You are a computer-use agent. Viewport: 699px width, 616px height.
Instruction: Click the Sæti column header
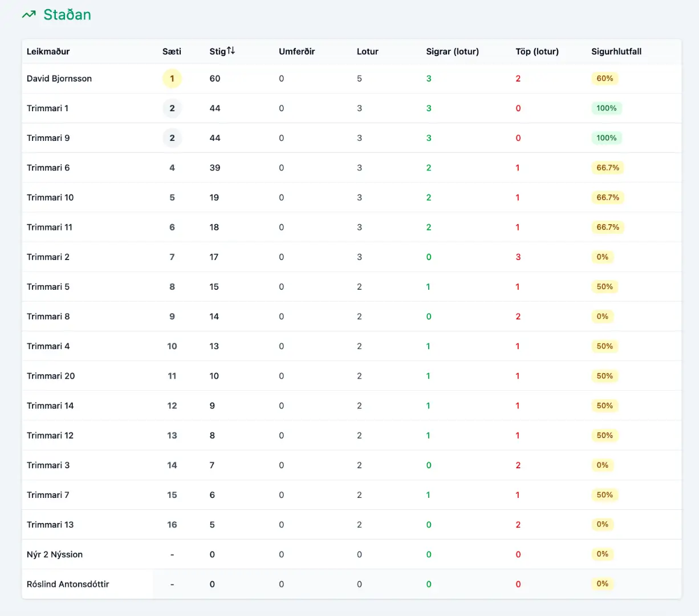pyautogui.click(x=172, y=51)
